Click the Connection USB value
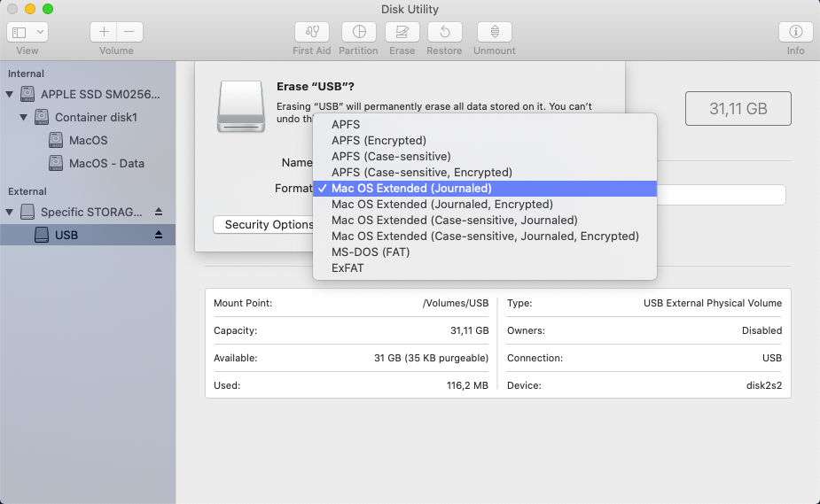Screen dimensions: 820x504 (x=772, y=358)
